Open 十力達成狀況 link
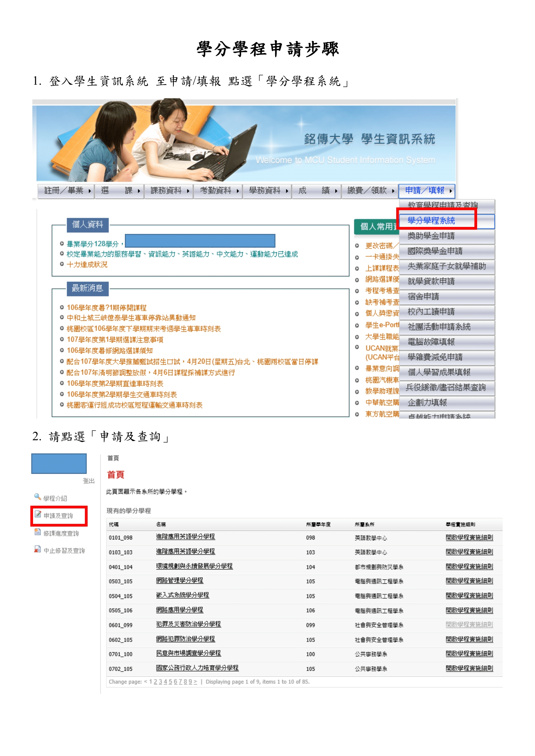The image size is (535, 756). [x=87, y=265]
